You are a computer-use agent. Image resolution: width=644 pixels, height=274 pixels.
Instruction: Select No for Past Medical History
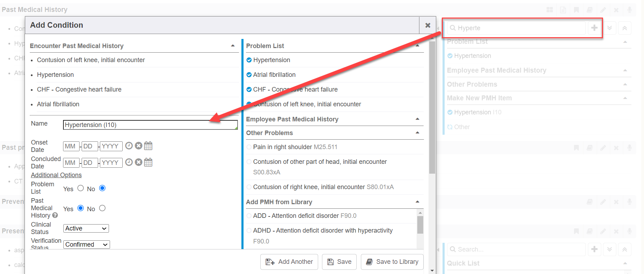tap(102, 208)
